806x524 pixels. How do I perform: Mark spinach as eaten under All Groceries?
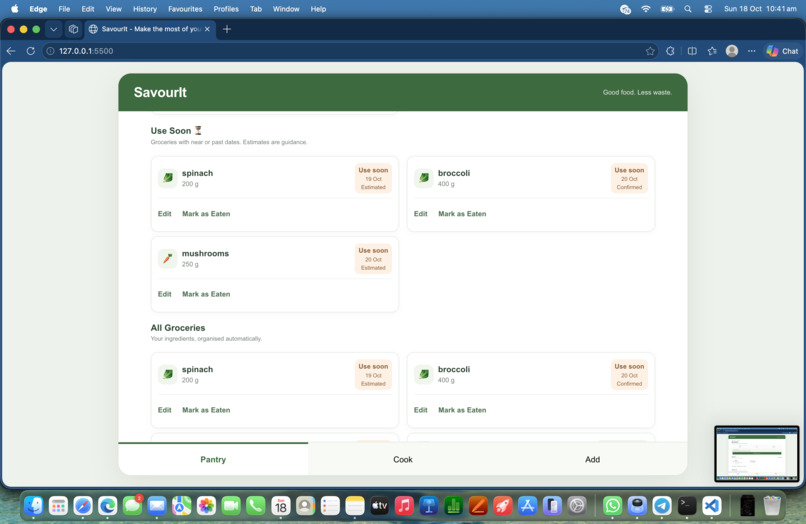[x=206, y=410]
